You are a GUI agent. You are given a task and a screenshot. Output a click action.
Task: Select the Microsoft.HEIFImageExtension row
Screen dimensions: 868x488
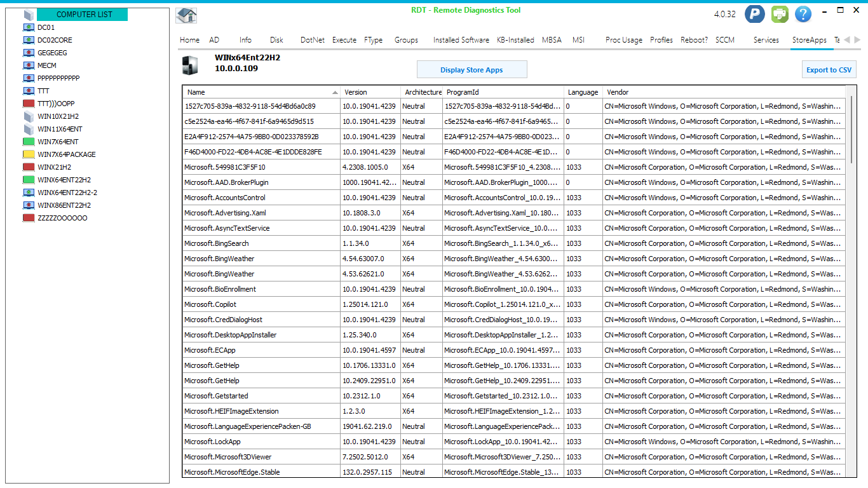[x=514, y=411]
